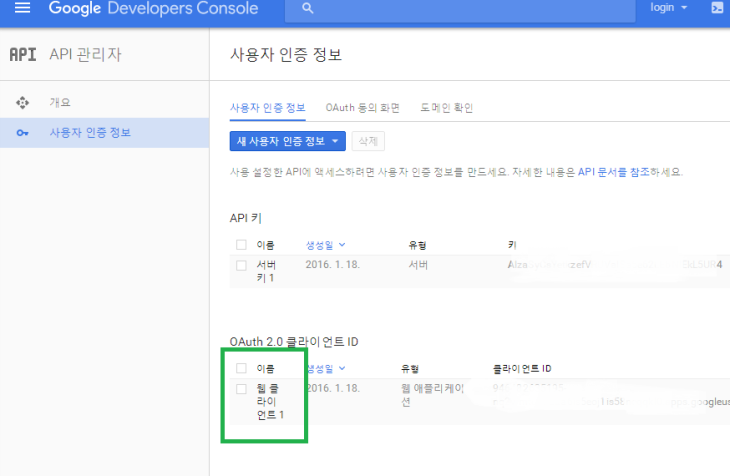This screenshot has width=730, height=476.
Task: Click the search magnifier icon
Action: [x=308, y=9]
